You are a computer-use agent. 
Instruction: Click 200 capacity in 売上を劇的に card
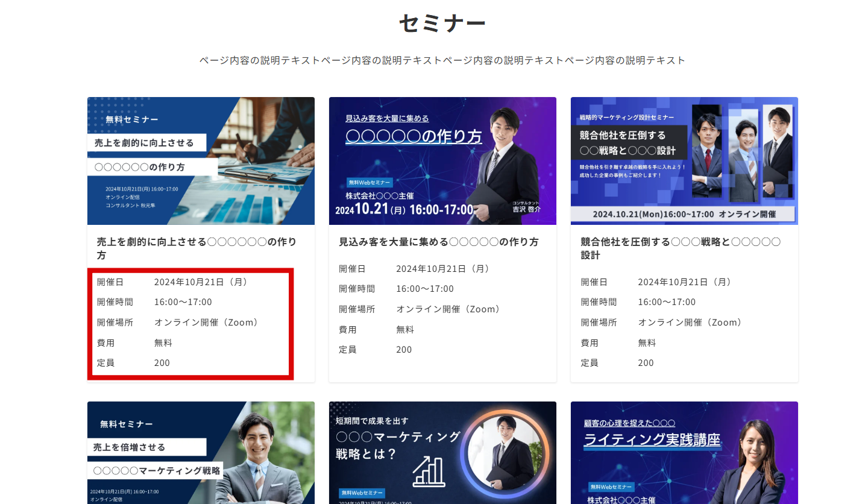[x=162, y=363]
